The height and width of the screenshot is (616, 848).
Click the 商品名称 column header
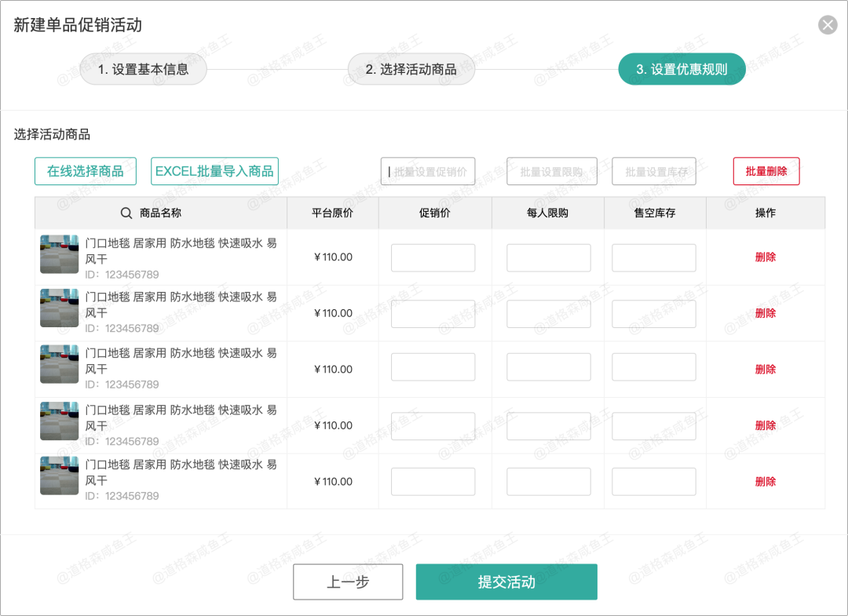click(x=160, y=213)
